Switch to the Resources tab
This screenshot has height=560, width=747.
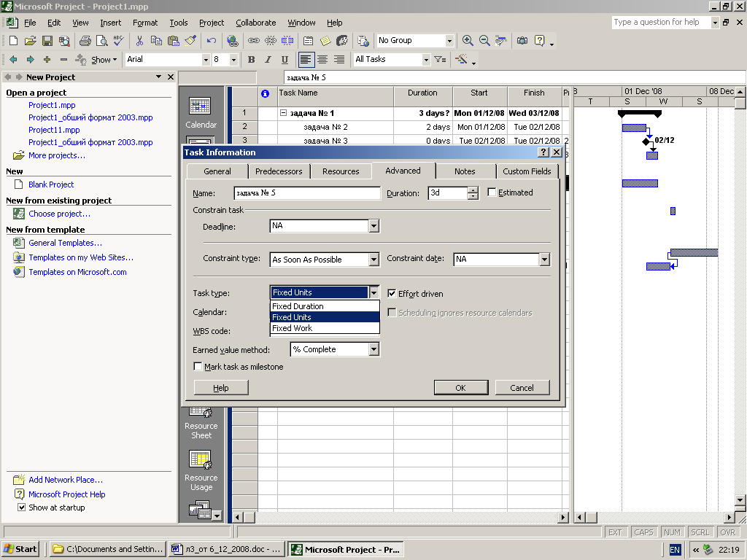coord(341,171)
